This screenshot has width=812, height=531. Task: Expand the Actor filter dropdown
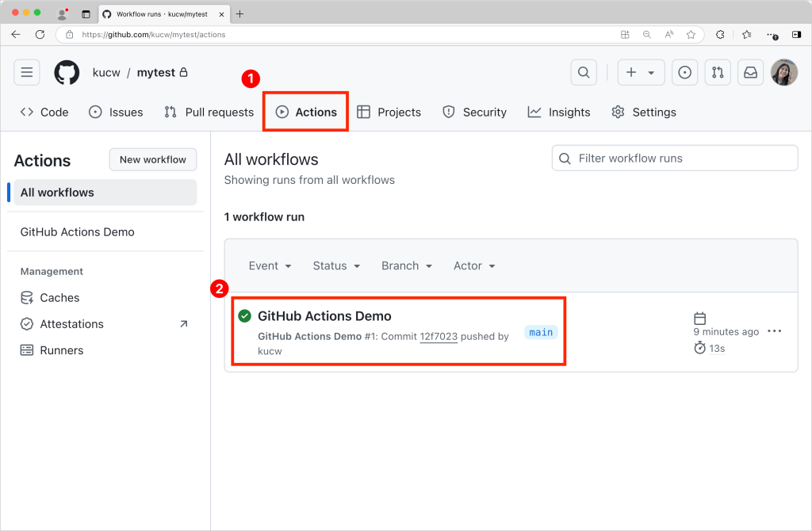pos(474,266)
